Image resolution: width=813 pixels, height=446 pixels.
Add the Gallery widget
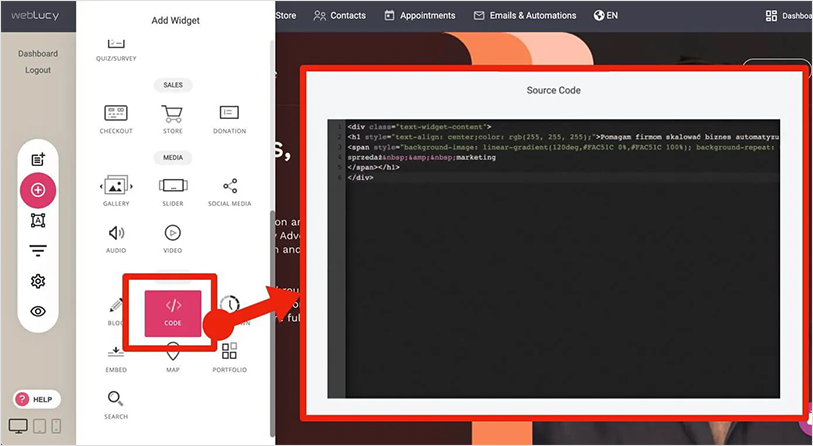116,191
